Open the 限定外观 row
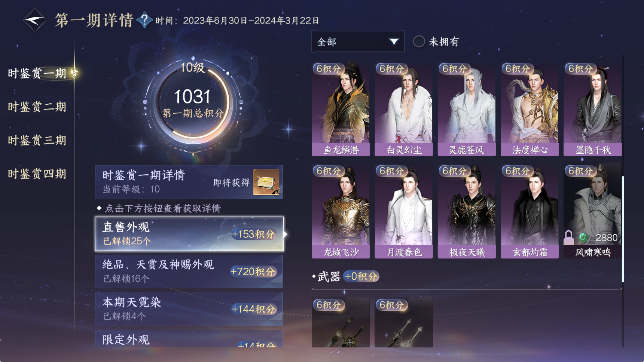 coord(189,339)
